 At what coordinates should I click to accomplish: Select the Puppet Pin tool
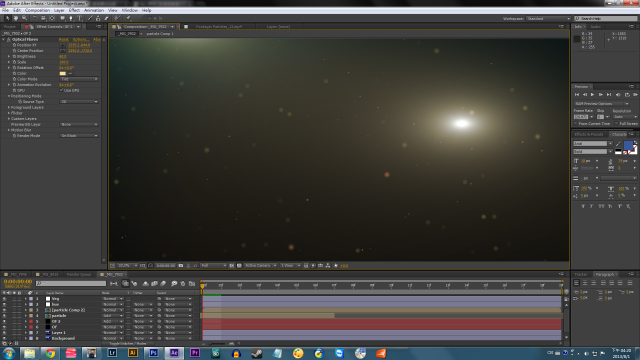tap(128, 18)
